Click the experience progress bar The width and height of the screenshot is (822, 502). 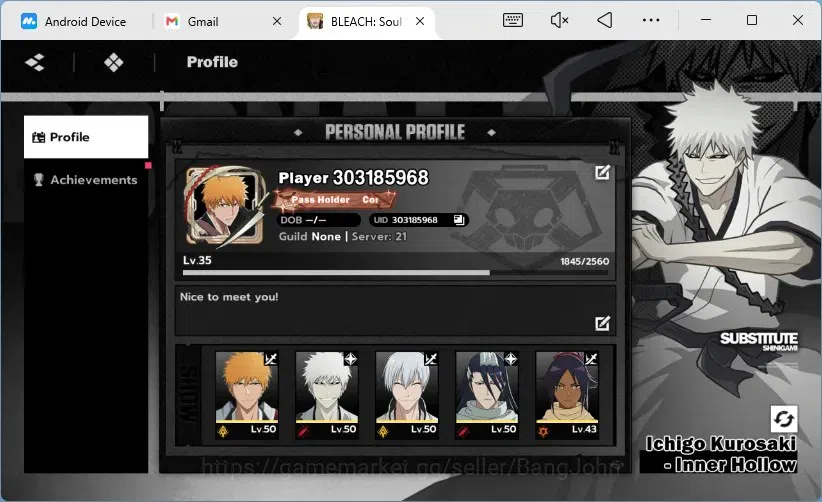tap(395, 272)
